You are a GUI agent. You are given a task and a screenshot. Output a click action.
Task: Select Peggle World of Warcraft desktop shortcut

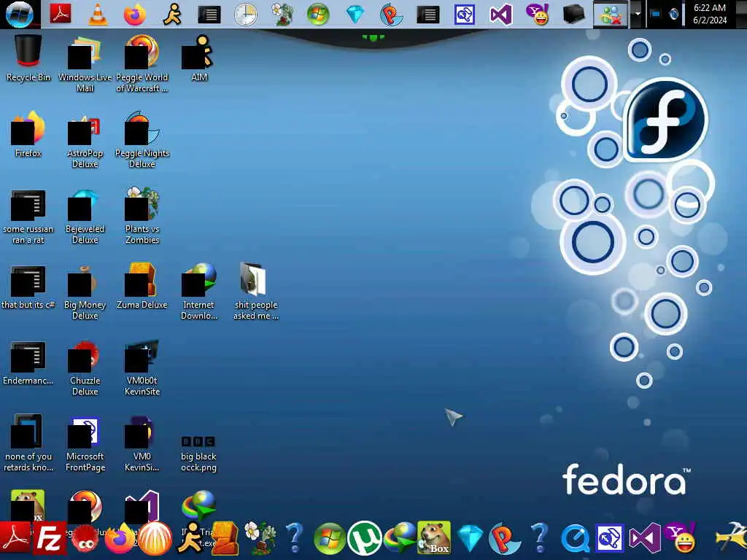click(x=142, y=64)
